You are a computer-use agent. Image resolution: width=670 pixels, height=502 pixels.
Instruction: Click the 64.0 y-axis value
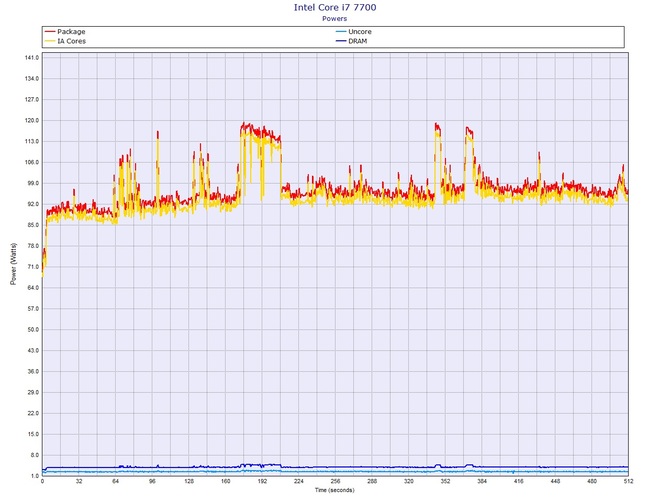point(33,288)
